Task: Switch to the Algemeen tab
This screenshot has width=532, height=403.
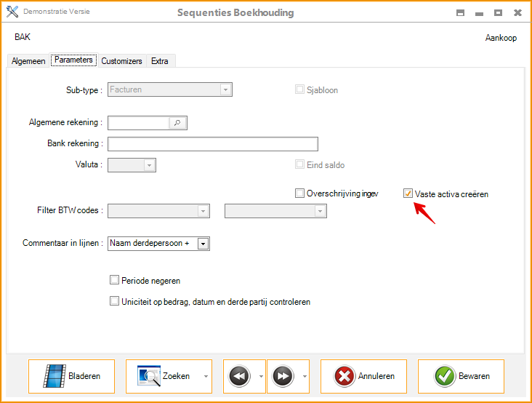Action: (x=28, y=61)
